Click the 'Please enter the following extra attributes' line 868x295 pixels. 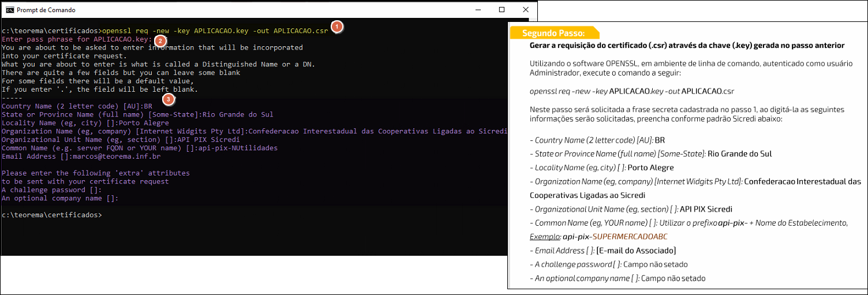tap(96, 173)
